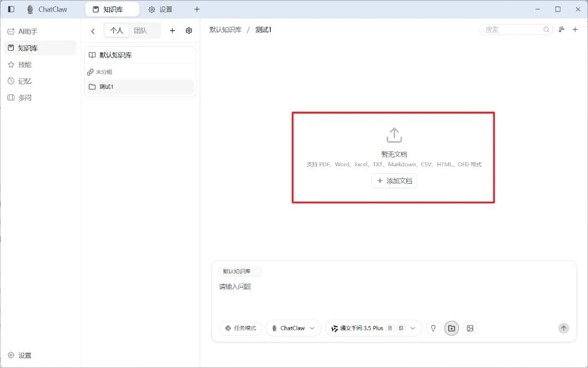
Task: Click the lightbulb icon near the input bar
Action: [x=433, y=328]
